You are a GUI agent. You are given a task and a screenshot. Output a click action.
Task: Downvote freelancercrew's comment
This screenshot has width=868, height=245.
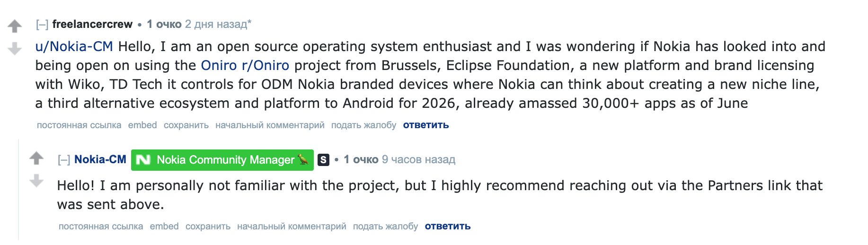[x=15, y=48]
